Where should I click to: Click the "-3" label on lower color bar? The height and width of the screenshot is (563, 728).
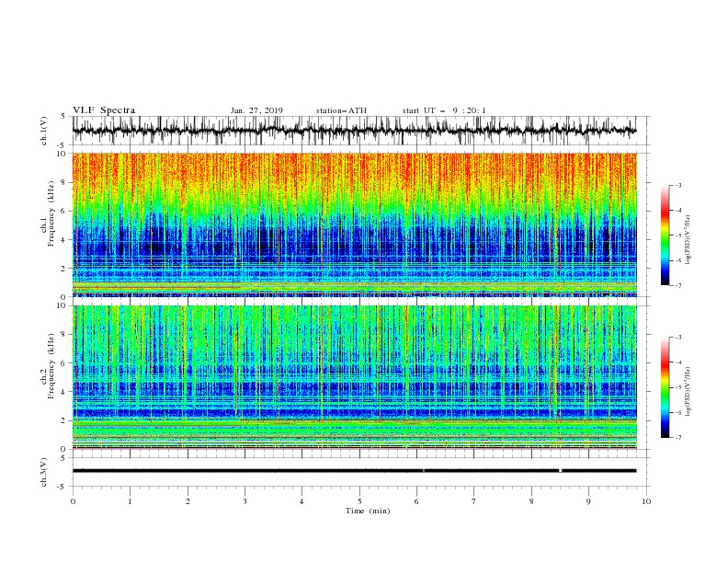[x=677, y=338]
